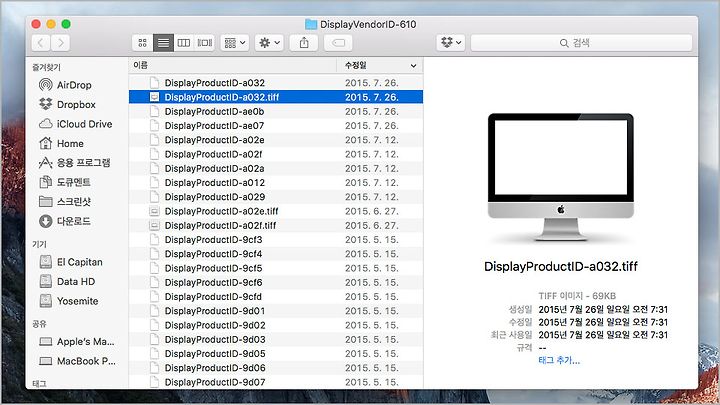Select file DisplayProductID-a032
Screen dimensions: 720x405
pyautogui.click(x=276, y=83)
